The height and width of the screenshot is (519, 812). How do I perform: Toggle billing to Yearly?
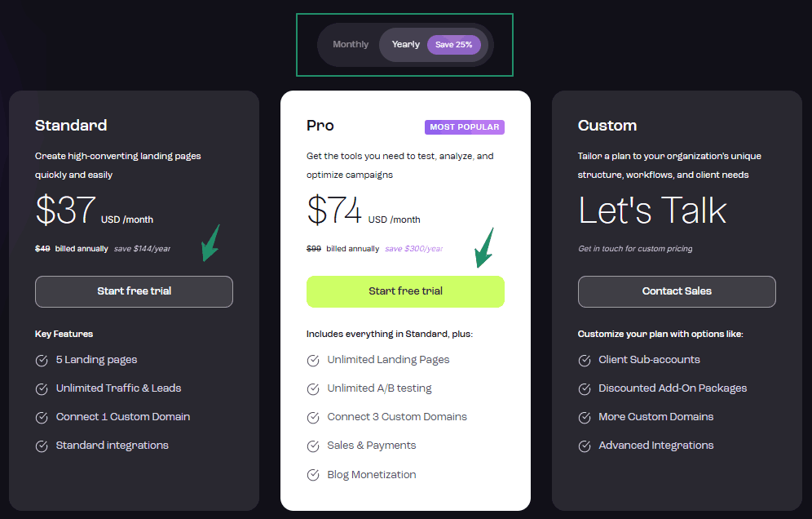click(405, 44)
